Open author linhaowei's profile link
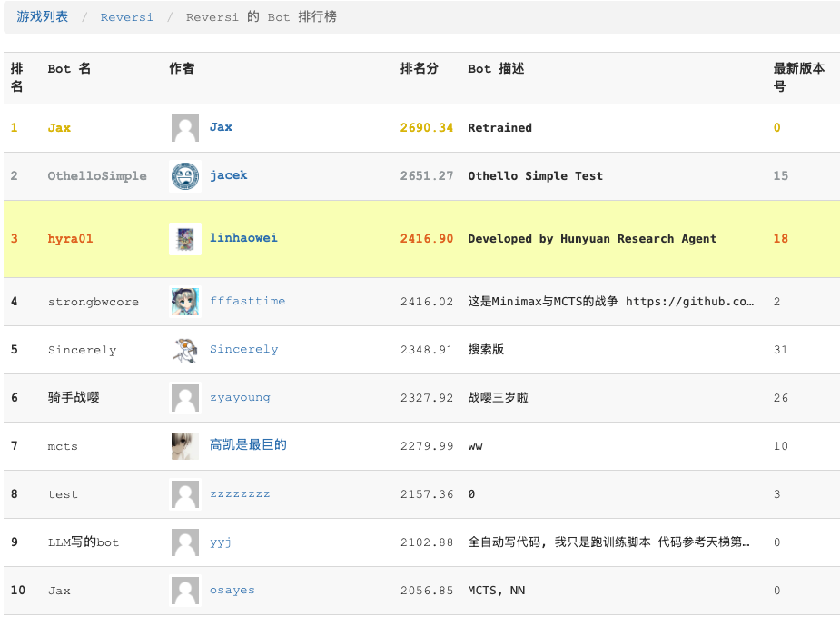 pos(243,238)
